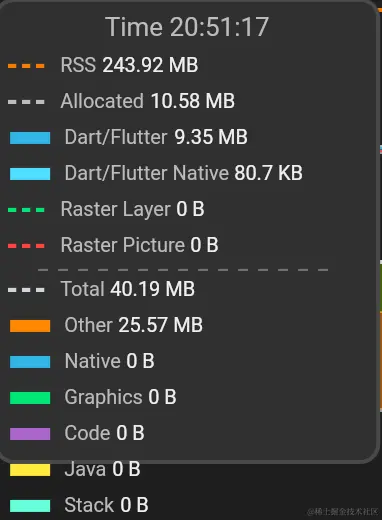Click the orange dashed RSS legend marker
This screenshot has height=520, width=382.
pos(26,66)
